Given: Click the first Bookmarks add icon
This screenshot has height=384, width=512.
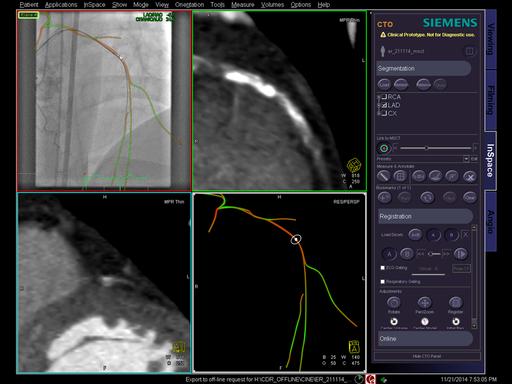Looking at the screenshot, I should click(384, 198).
